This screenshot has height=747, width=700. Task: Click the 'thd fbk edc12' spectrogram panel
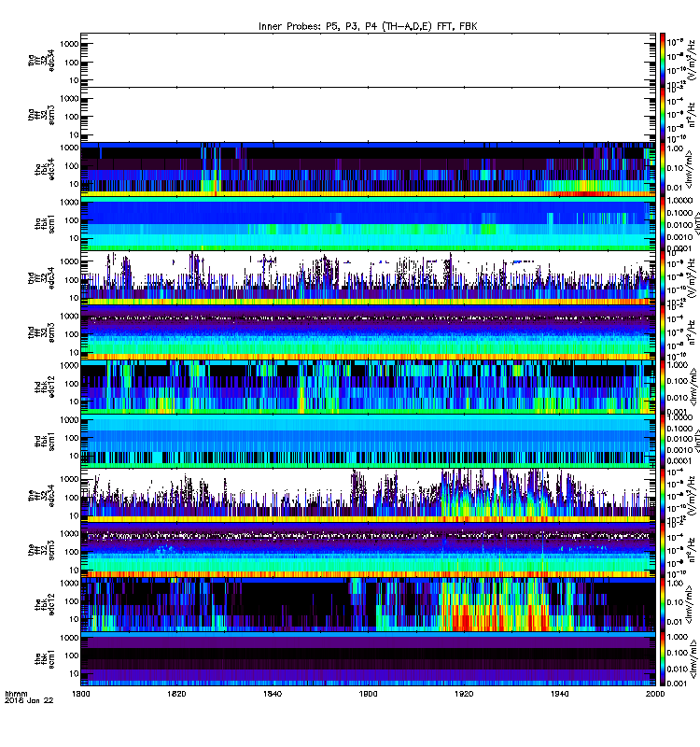pyautogui.click(x=368, y=387)
